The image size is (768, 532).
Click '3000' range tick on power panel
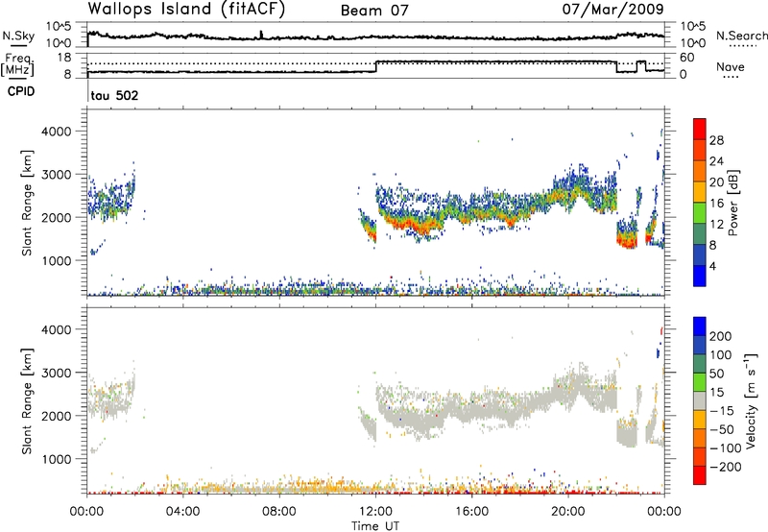click(x=57, y=175)
